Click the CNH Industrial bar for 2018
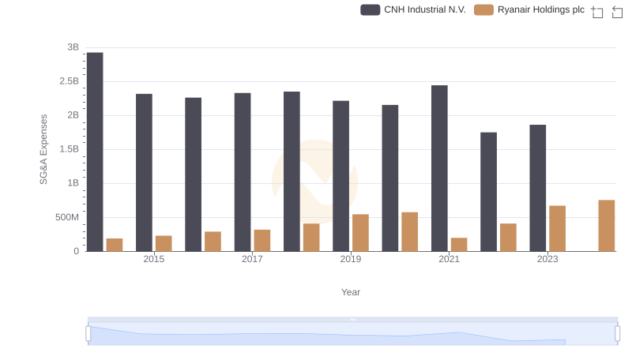632x364 pixels. 292,171
